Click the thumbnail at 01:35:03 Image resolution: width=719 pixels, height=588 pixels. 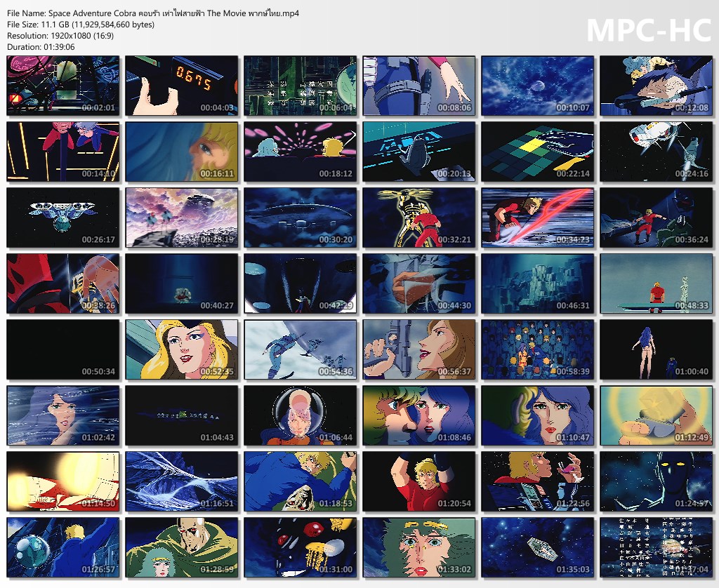[537, 548]
